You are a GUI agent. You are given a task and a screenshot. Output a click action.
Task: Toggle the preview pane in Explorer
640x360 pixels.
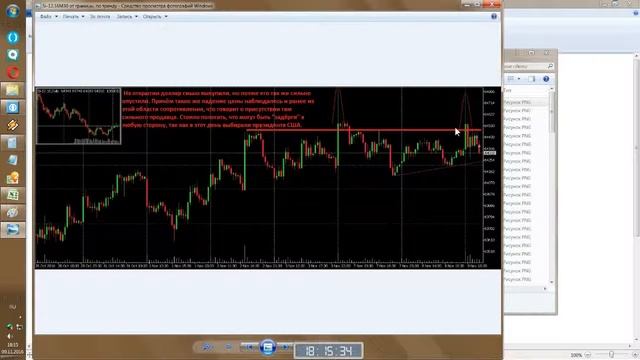tap(531, 79)
